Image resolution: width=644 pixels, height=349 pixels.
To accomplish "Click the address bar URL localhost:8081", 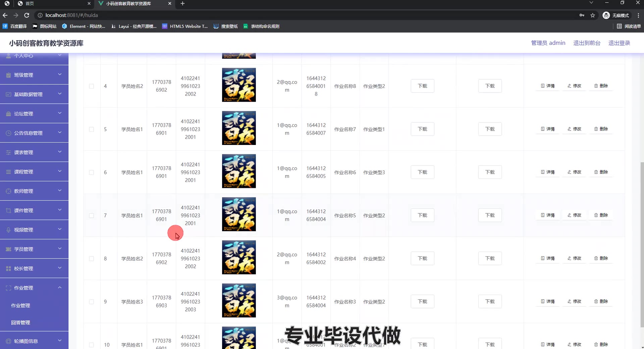I will (71, 15).
